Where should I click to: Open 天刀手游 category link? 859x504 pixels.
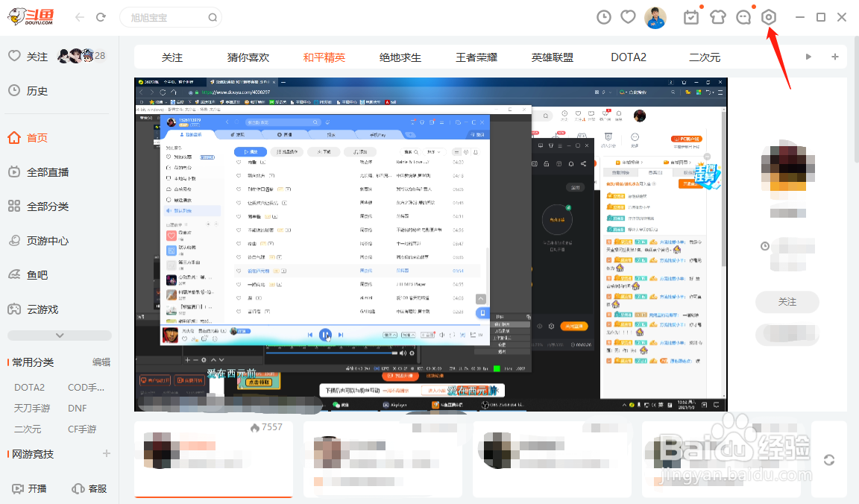tap(32, 408)
